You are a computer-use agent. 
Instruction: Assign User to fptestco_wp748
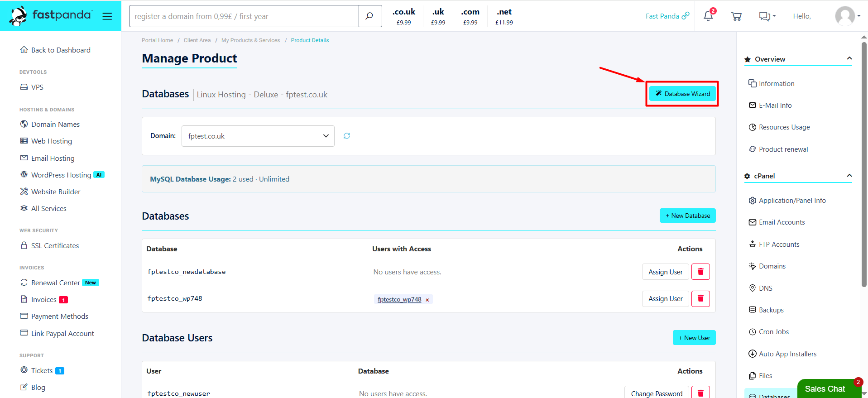(665, 299)
